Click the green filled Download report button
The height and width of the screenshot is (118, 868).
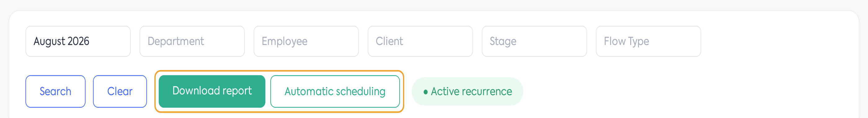pos(212,91)
